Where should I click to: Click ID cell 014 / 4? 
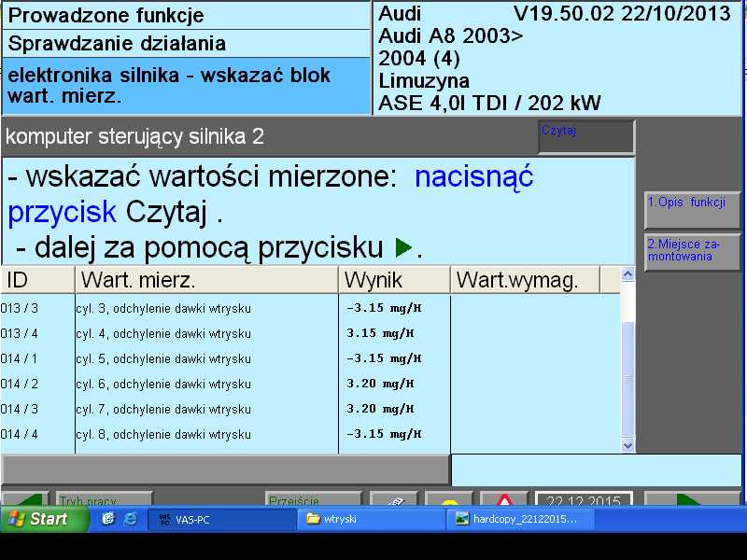point(19,434)
